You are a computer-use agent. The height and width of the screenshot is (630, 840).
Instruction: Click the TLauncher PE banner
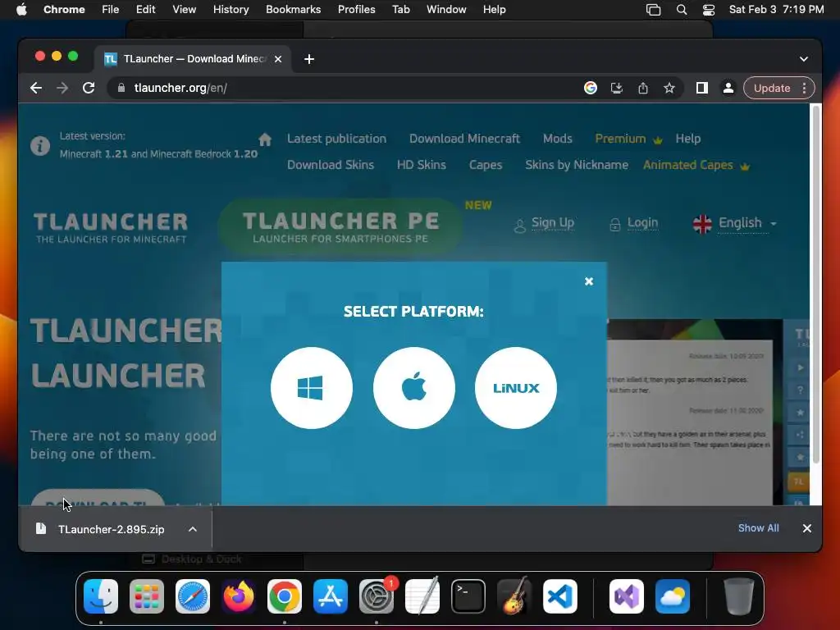[340, 226]
